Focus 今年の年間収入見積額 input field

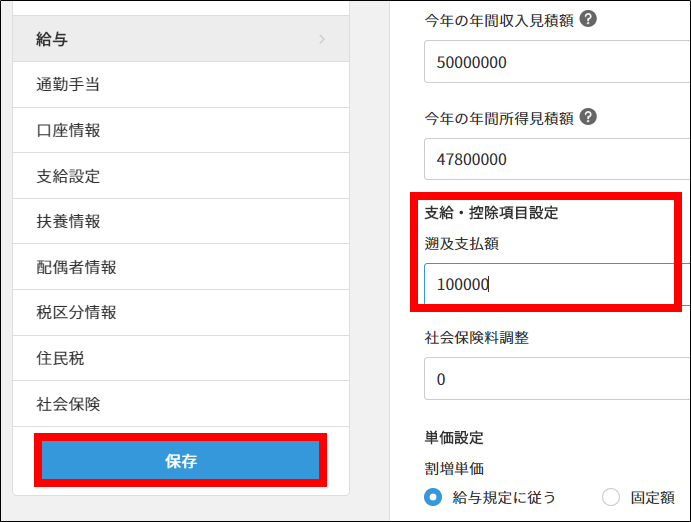[x=556, y=62]
